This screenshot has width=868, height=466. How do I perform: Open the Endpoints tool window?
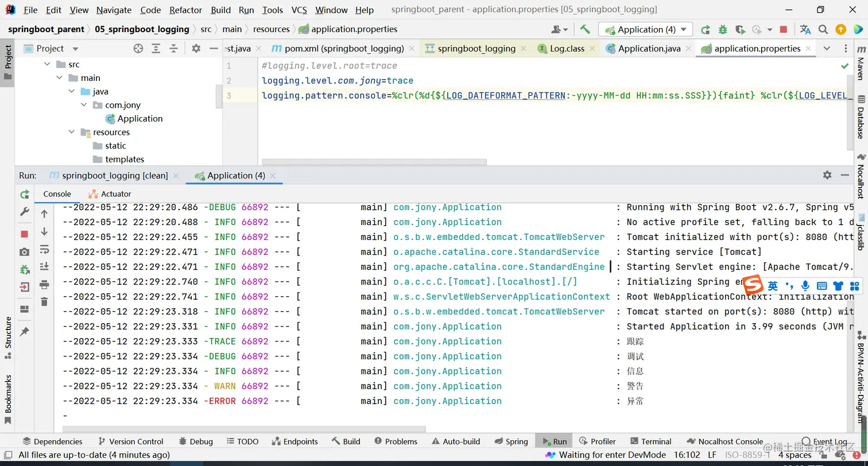point(294,441)
